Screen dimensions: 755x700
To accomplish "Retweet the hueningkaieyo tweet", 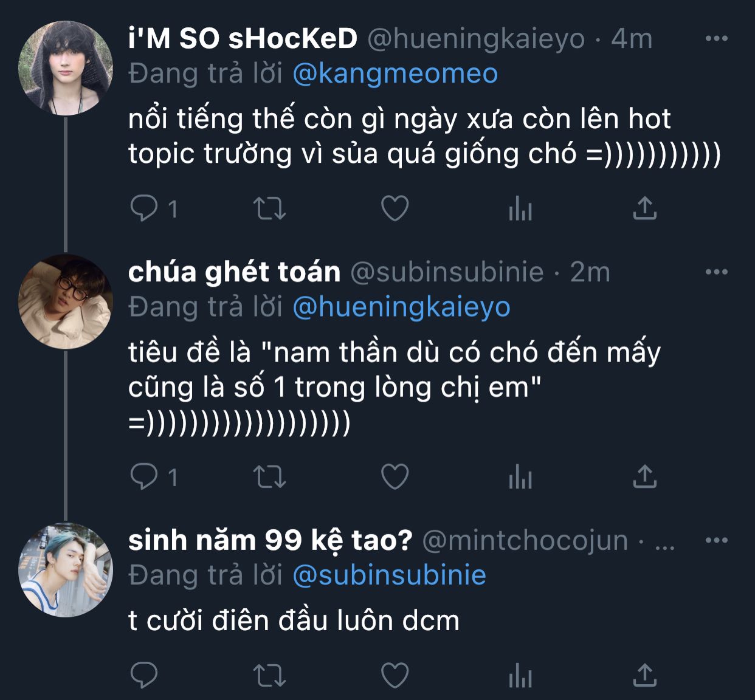I will point(269,209).
